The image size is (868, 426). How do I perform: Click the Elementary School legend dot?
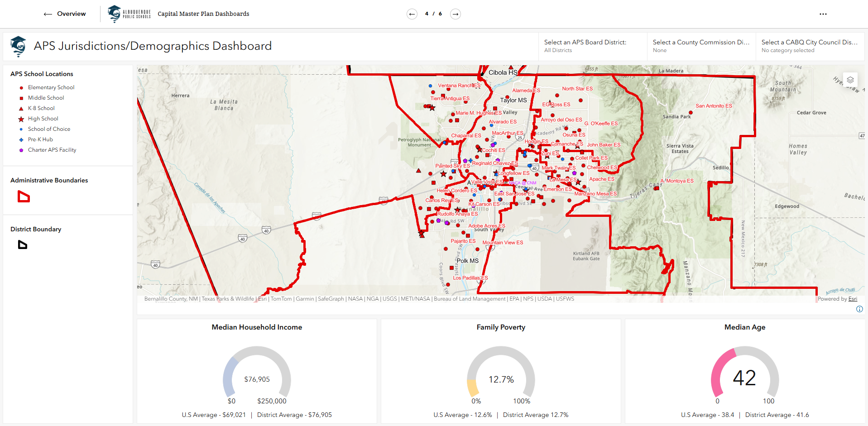21,88
